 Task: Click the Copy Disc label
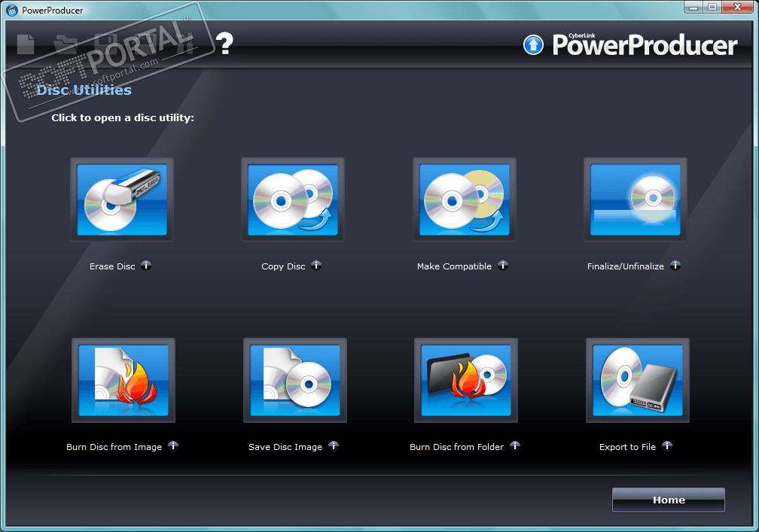(283, 266)
